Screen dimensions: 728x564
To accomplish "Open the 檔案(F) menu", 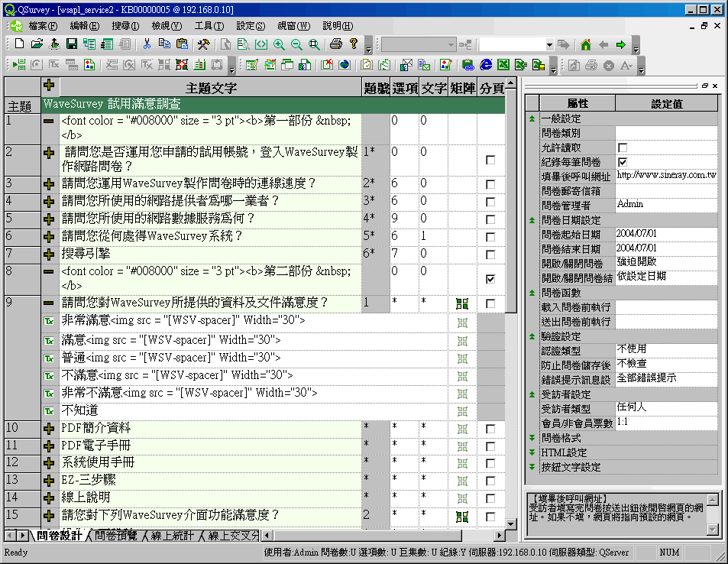I will click(x=43, y=26).
